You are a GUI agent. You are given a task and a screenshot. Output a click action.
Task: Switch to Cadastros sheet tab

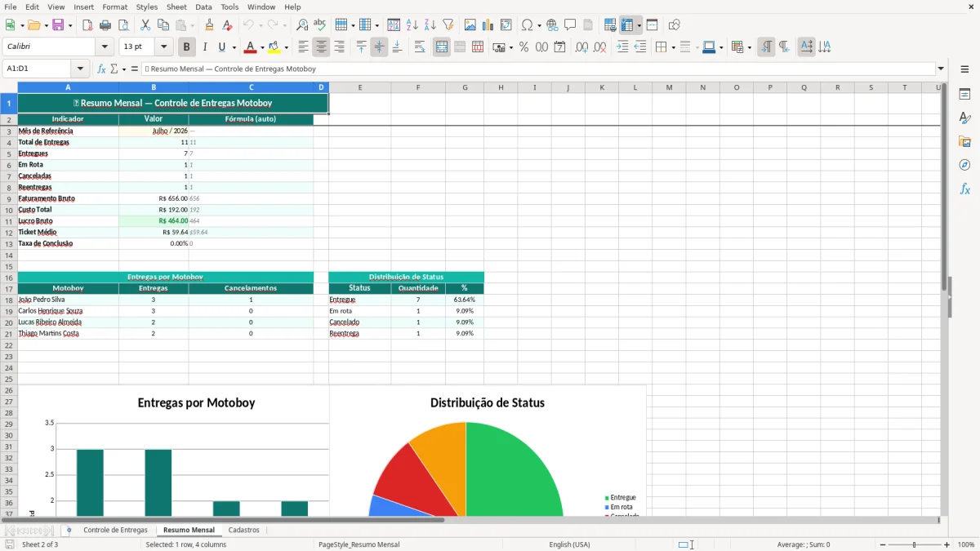243,530
